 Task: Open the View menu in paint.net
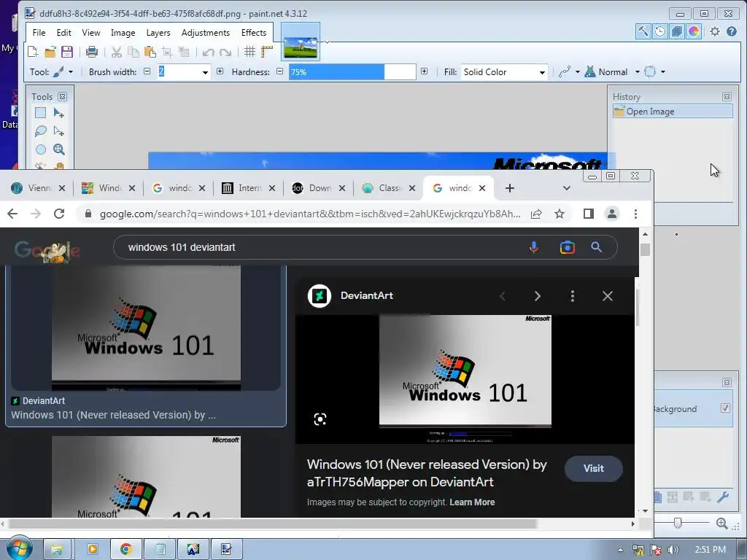pos(91,33)
